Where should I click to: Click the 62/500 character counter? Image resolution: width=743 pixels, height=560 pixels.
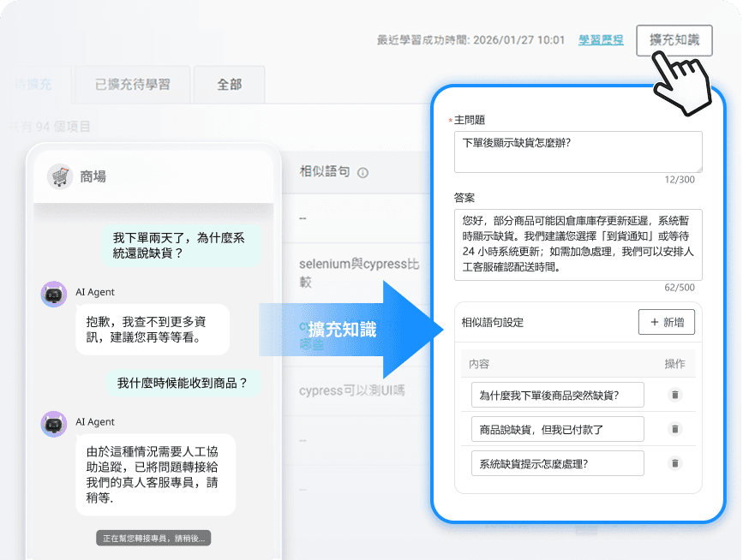[680, 288]
